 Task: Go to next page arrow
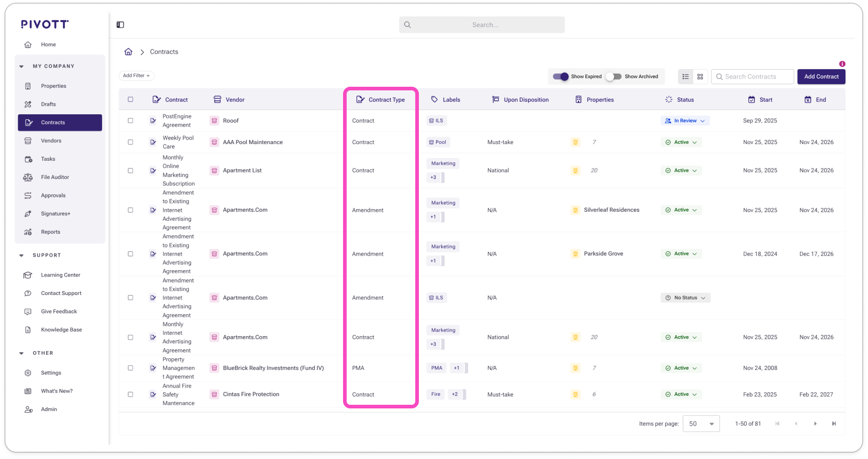pos(815,424)
